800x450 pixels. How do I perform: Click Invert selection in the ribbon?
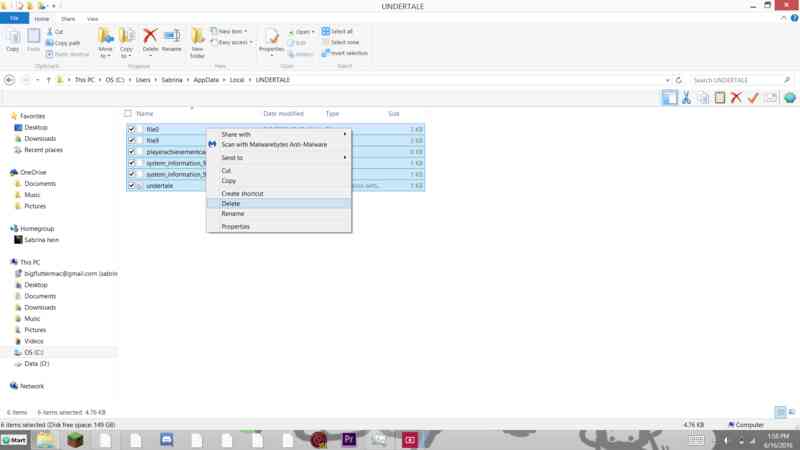[345, 53]
